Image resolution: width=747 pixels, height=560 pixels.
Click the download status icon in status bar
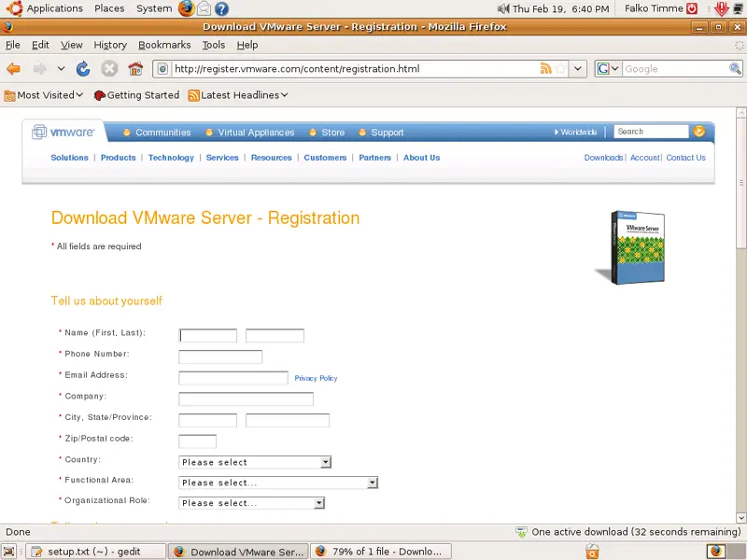(x=521, y=532)
